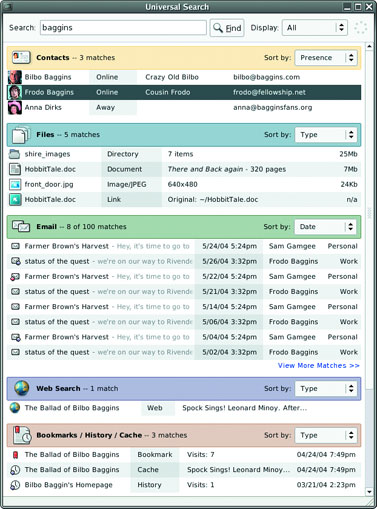Select Bilbo Baggins avatar thumbnail
The image size is (377, 509).
pyautogui.click(x=15, y=77)
